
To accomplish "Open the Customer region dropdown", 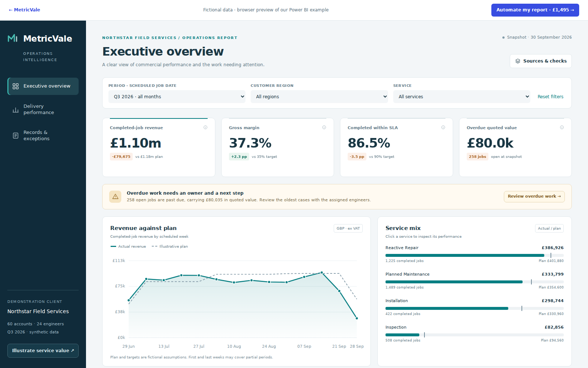I will coord(319,96).
